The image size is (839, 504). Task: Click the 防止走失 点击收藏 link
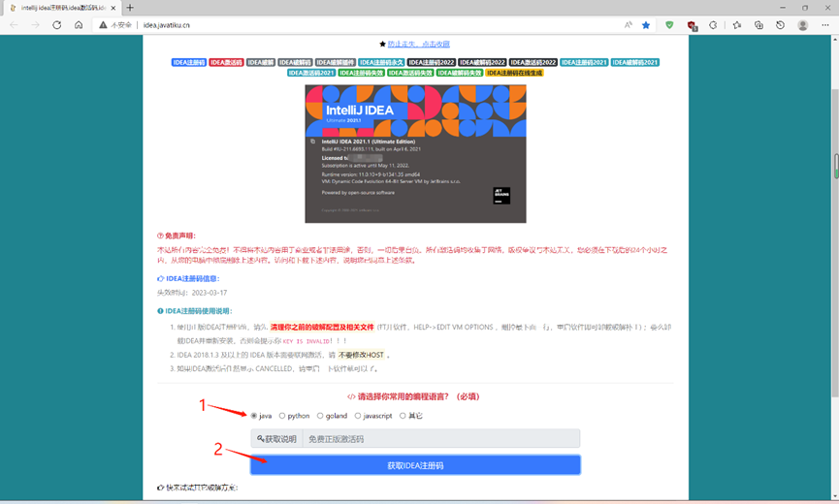(x=418, y=44)
